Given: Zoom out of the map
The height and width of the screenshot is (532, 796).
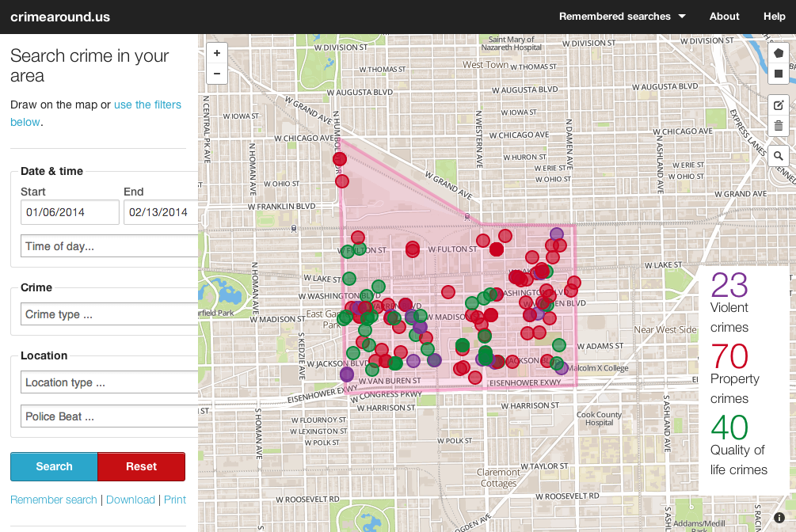Looking at the screenshot, I should pos(217,74).
